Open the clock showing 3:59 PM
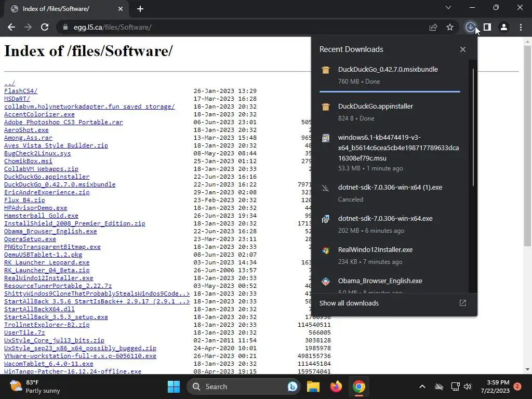Screen dimensions: 532x399 coord(495,387)
